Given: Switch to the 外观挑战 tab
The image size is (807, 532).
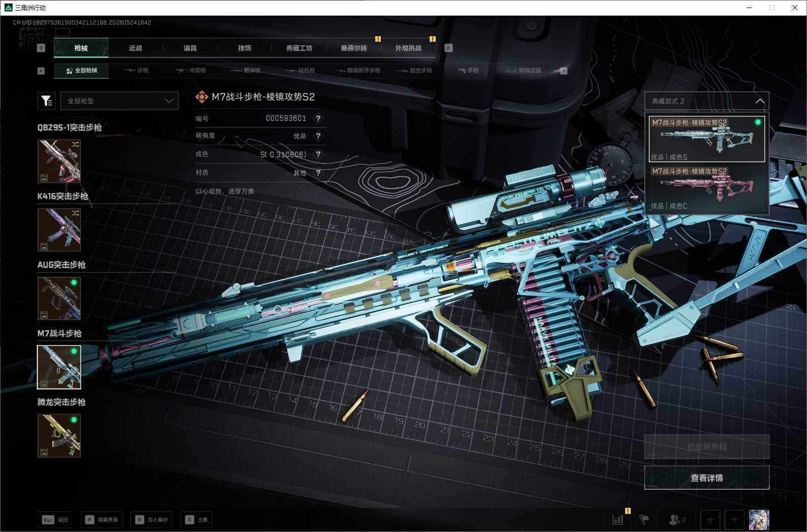Looking at the screenshot, I should (x=408, y=48).
